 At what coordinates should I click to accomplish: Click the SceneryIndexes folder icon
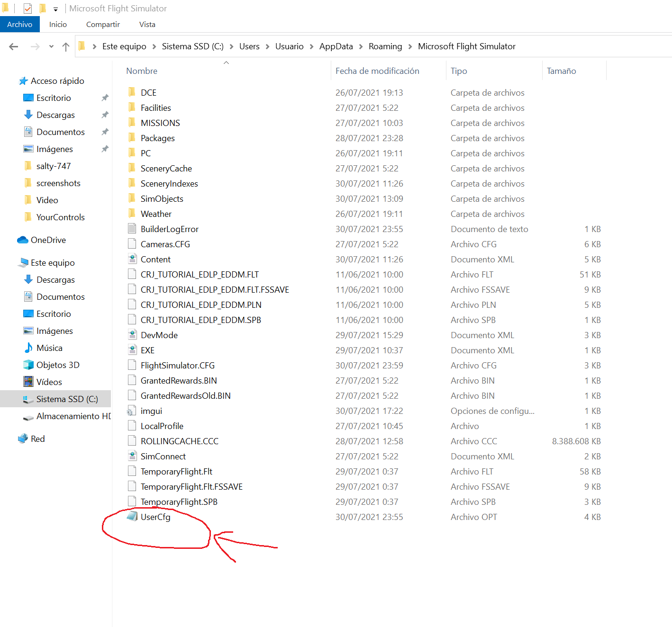point(132,183)
